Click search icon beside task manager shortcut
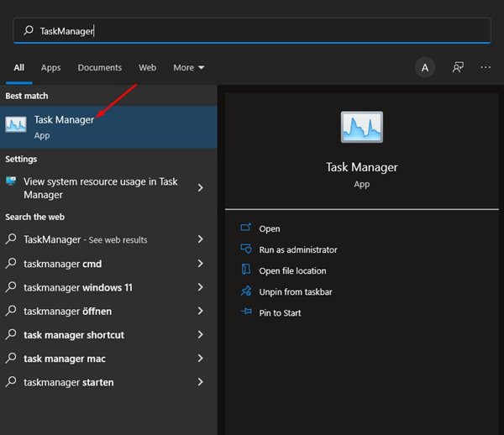 tap(11, 334)
